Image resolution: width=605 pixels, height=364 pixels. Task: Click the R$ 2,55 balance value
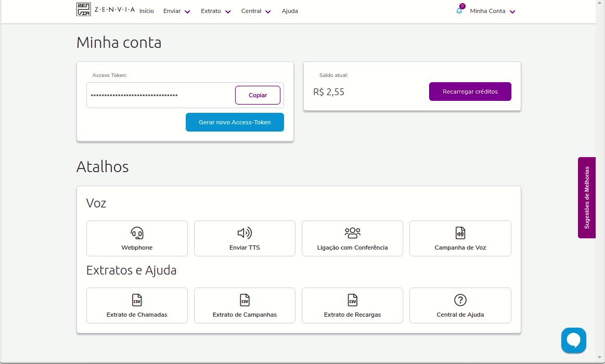pyautogui.click(x=329, y=92)
